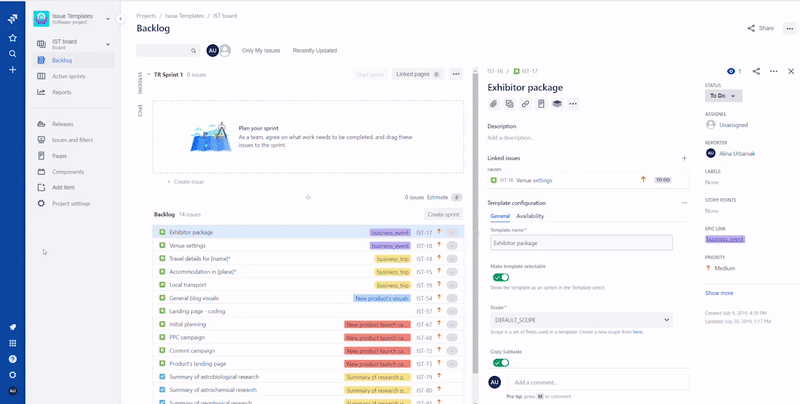The width and height of the screenshot is (800, 404).
Task: Toggle the watch eye icon
Action: coord(731,71)
